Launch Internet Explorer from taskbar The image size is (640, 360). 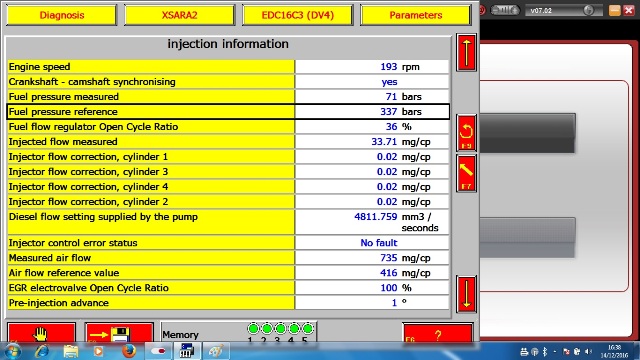pyautogui.click(x=42, y=351)
